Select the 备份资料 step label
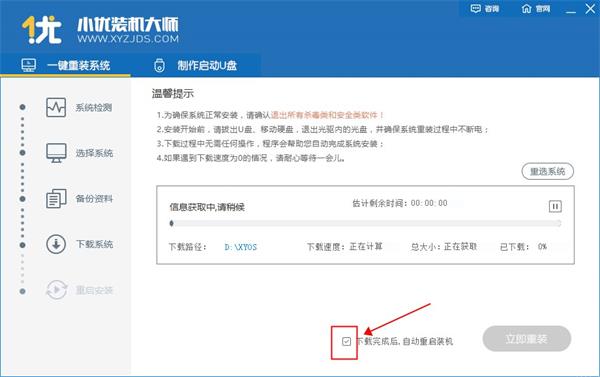 click(94, 199)
